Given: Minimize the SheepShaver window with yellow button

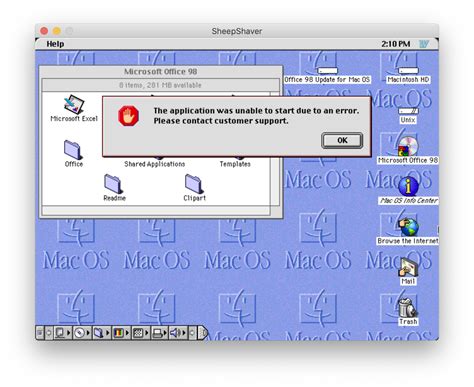Looking at the screenshot, I should click(x=57, y=31).
